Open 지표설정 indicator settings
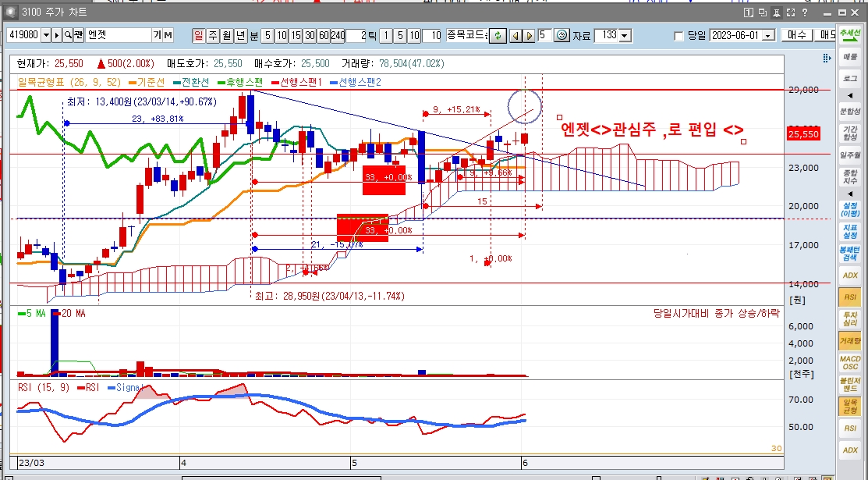Screen dimensions: 868x480 pos(850,232)
